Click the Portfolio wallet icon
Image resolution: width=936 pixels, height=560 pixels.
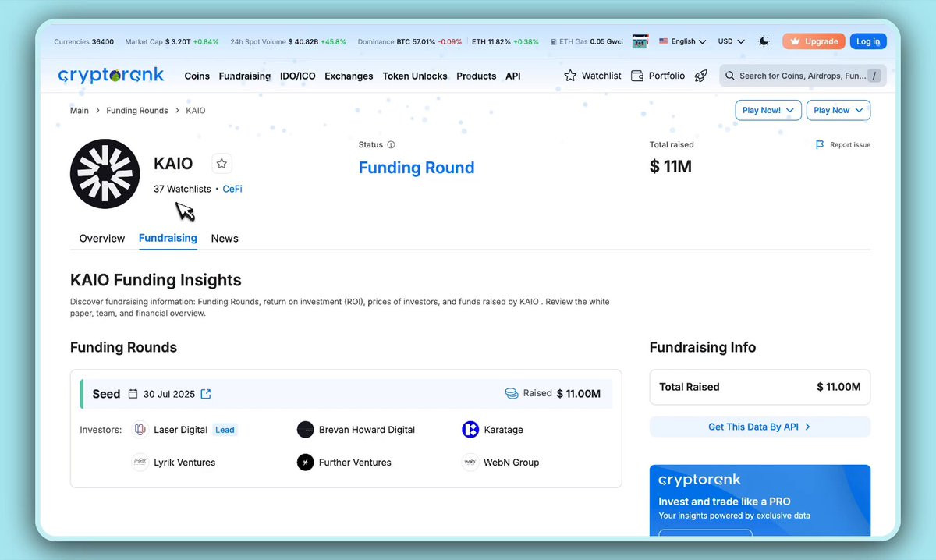(636, 76)
